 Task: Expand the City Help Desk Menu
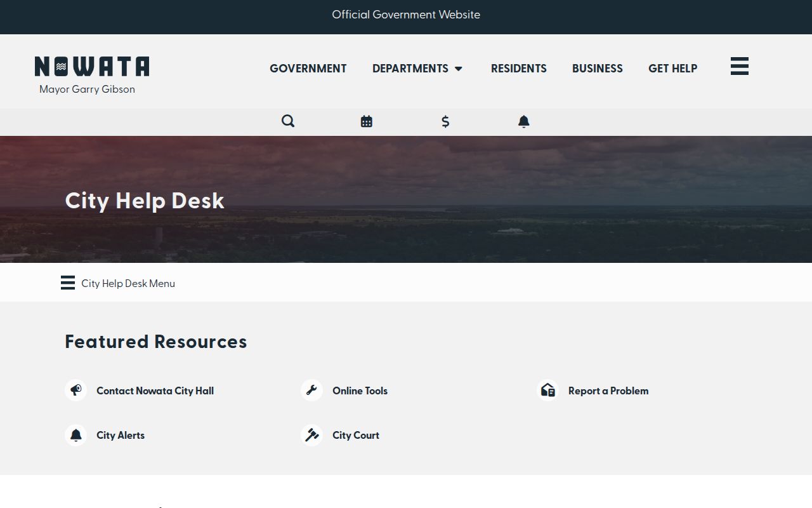click(118, 283)
